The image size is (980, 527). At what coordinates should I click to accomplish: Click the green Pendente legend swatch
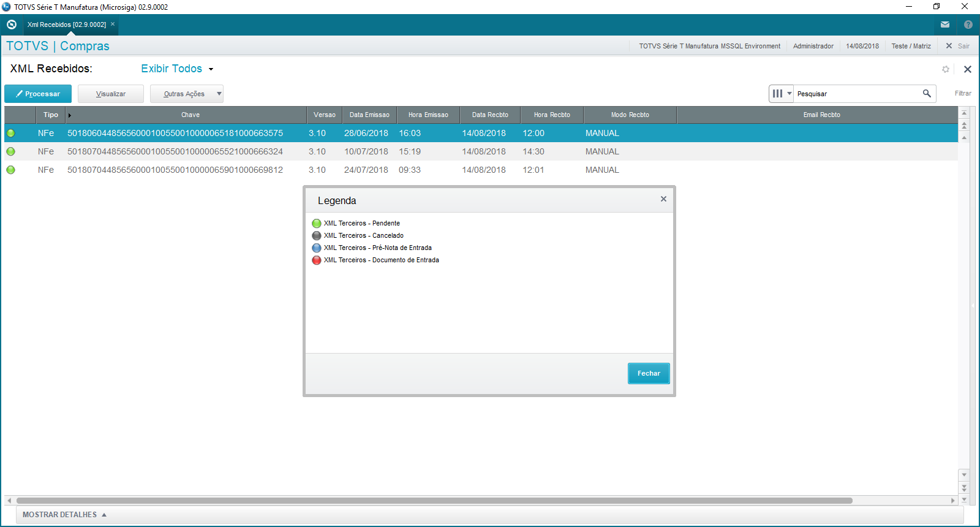(x=317, y=224)
